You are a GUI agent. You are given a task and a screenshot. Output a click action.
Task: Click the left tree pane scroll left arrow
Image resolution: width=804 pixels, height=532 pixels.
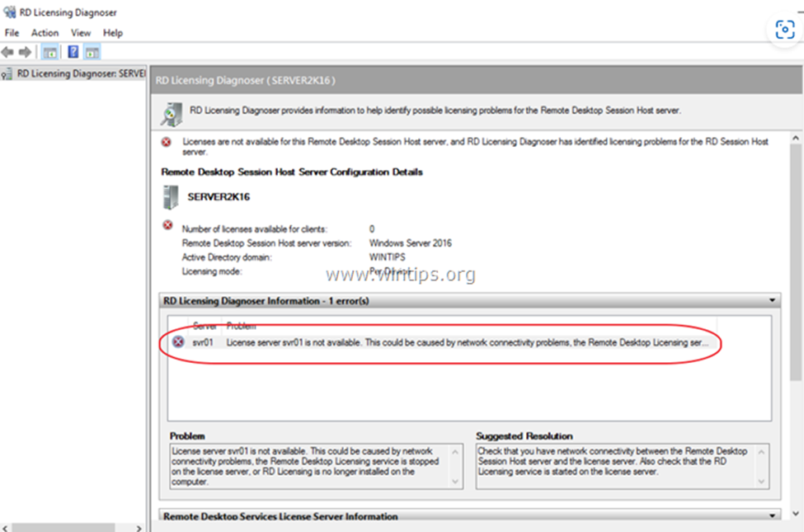[5, 527]
